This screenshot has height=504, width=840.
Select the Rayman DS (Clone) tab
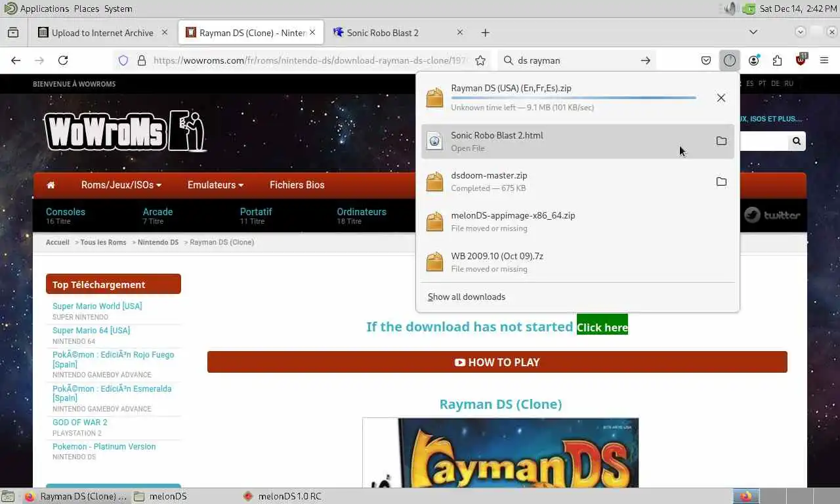coord(251,33)
